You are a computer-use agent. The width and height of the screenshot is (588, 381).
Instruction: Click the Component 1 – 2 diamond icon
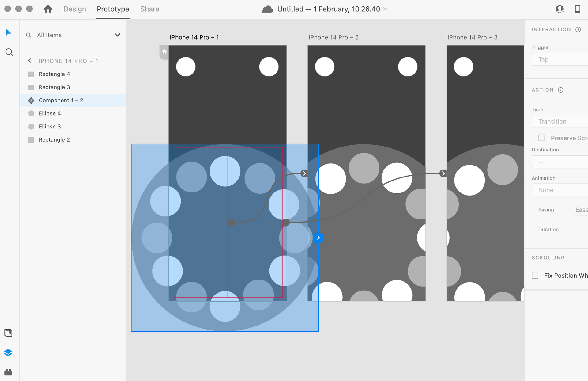coord(31,101)
